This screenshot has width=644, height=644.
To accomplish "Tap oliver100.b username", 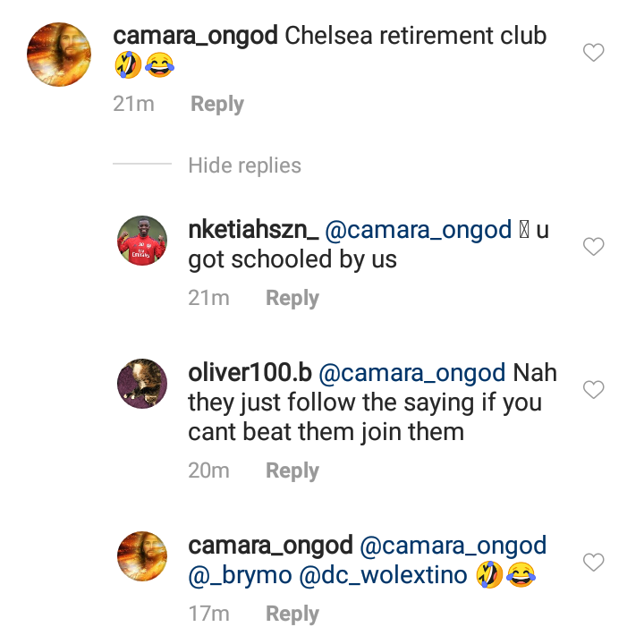I will 250,373.
